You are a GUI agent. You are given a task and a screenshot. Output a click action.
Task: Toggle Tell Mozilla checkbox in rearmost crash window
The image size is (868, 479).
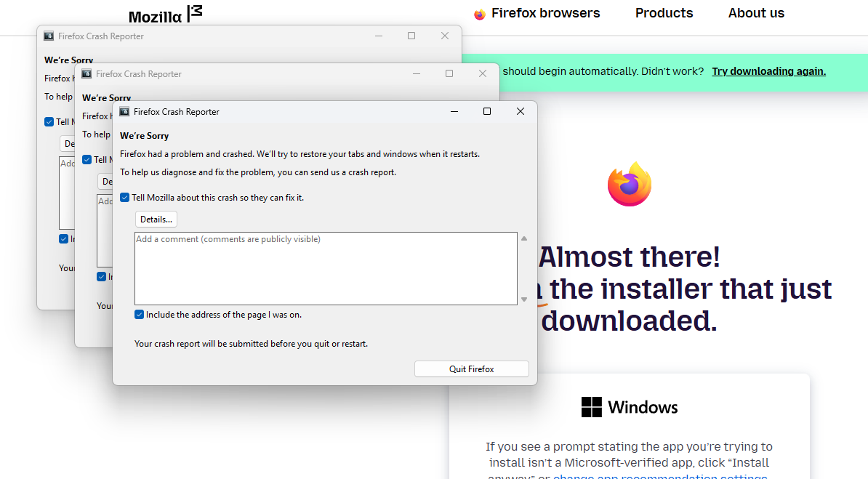tap(49, 122)
